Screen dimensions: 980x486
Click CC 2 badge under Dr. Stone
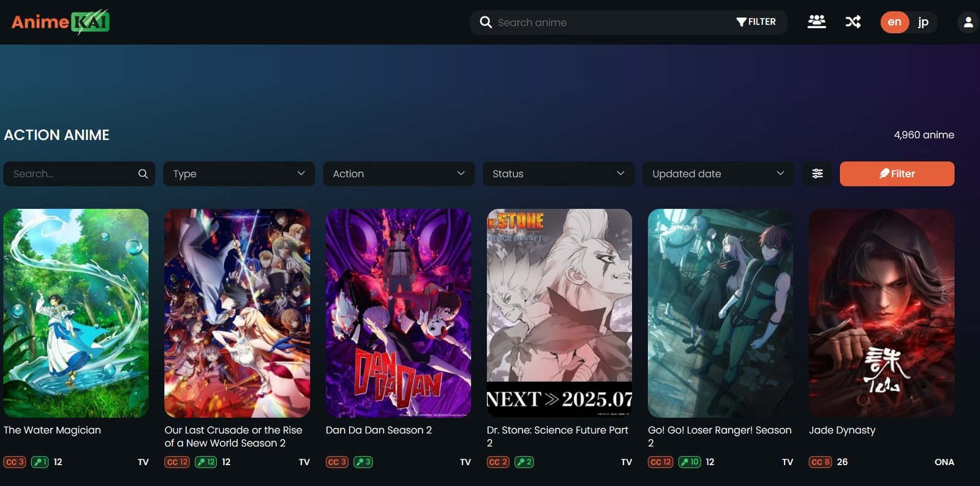(x=498, y=462)
